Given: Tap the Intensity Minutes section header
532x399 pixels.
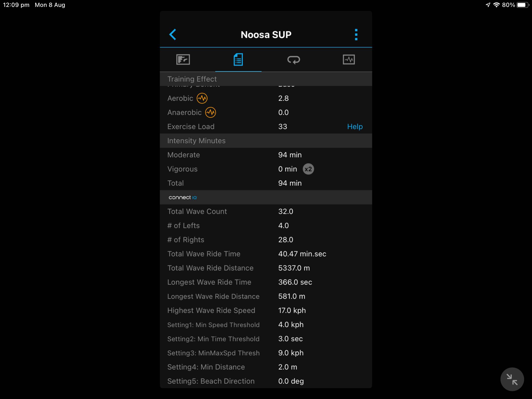Looking at the screenshot, I should click(196, 141).
